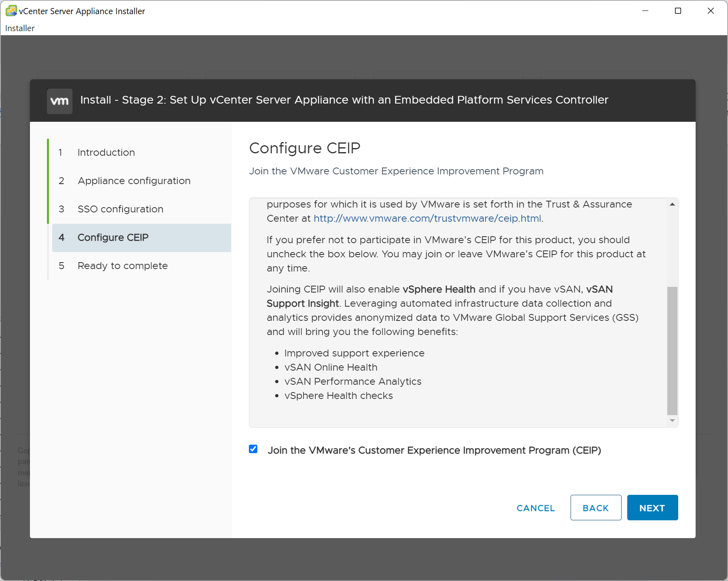This screenshot has width=728, height=581.
Task: Uncheck the Join CEIP checkbox
Action: (253, 449)
